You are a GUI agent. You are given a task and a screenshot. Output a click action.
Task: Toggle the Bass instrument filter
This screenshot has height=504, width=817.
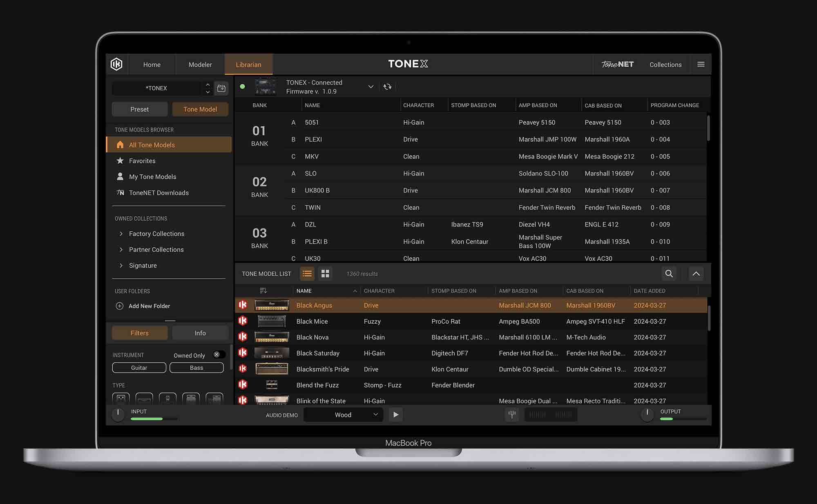point(196,368)
